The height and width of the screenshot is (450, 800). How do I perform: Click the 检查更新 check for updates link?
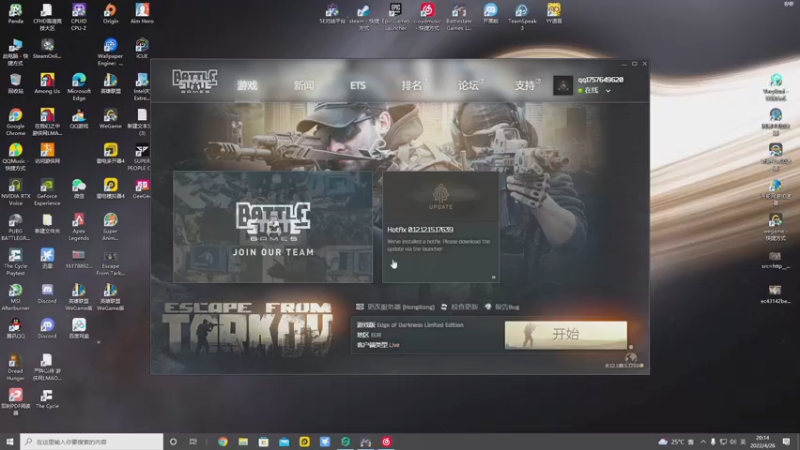pos(460,307)
